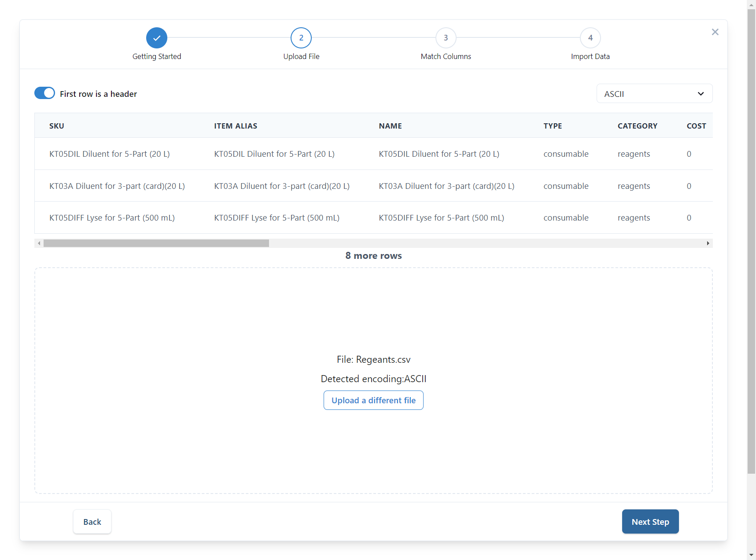Click the horizontal scrollbar thumb
The image size is (756, 560).
click(x=156, y=243)
